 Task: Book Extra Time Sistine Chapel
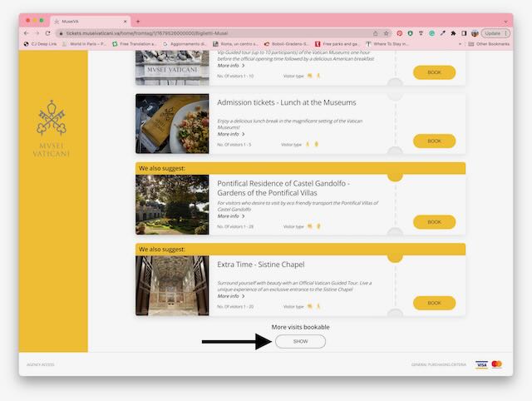pyautogui.click(x=434, y=303)
